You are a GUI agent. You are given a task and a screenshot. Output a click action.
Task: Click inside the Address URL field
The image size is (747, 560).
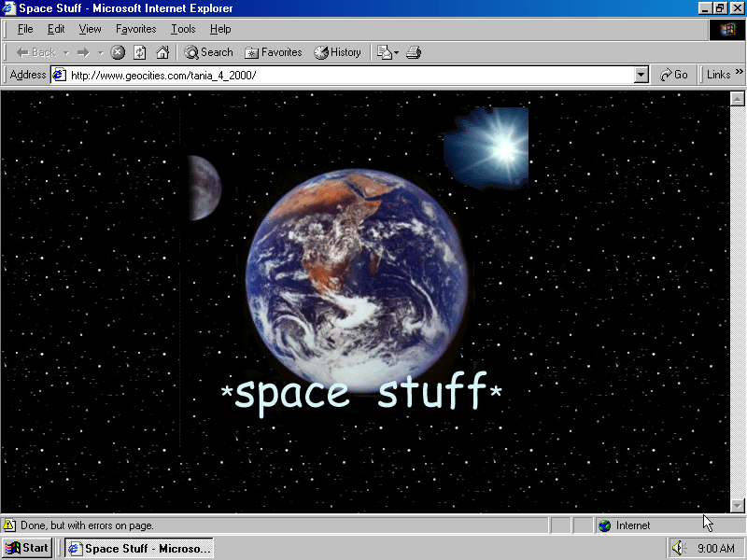(345, 75)
